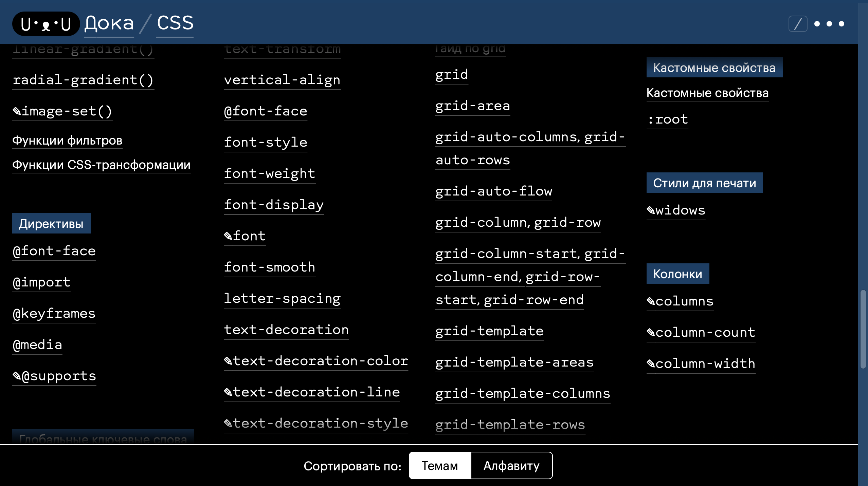Open the @media directive page
This screenshot has width=868, height=486.
pos(37,344)
